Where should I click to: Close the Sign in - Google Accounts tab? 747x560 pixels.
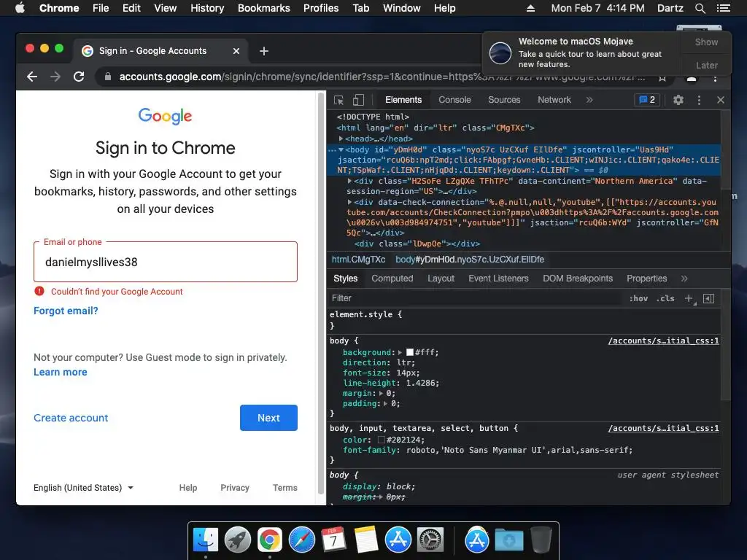(236, 51)
